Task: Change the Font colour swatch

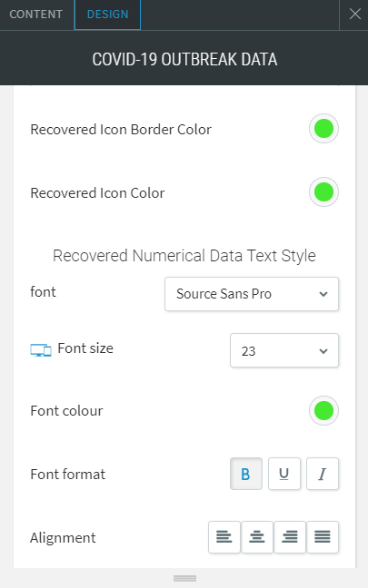Action: 323,411
